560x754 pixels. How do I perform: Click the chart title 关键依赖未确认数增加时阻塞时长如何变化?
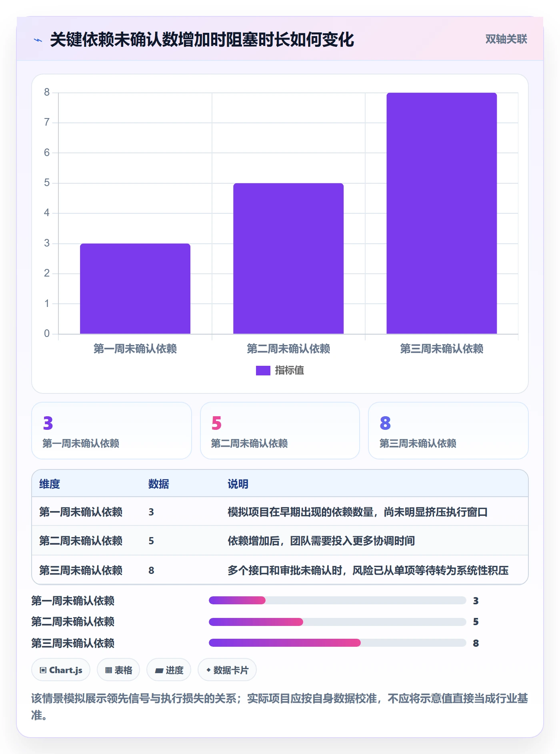[202, 40]
